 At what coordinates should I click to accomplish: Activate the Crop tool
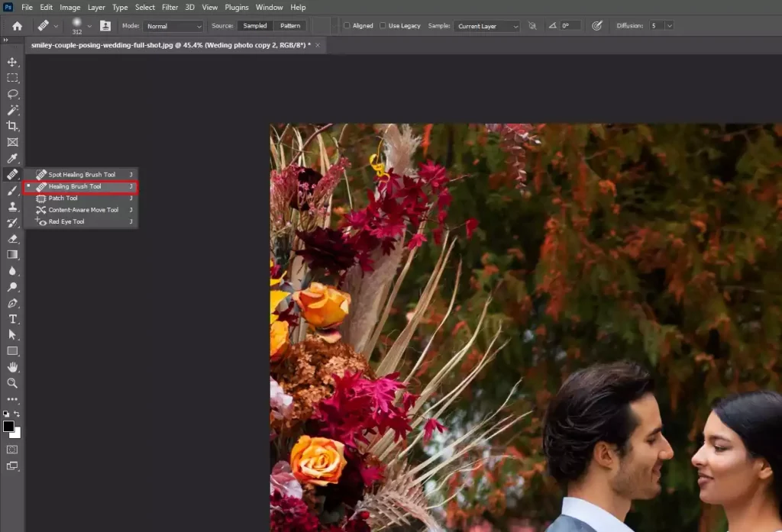click(11, 126)
